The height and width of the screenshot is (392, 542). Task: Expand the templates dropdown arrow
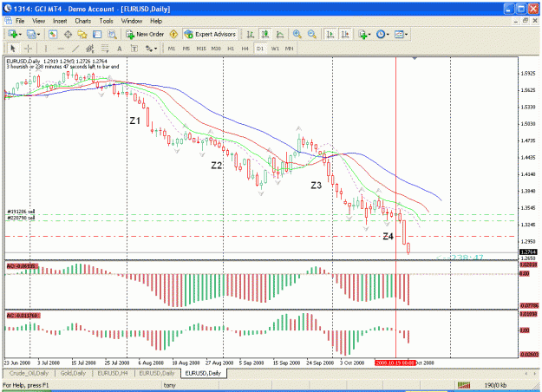(x=406, y=34)
